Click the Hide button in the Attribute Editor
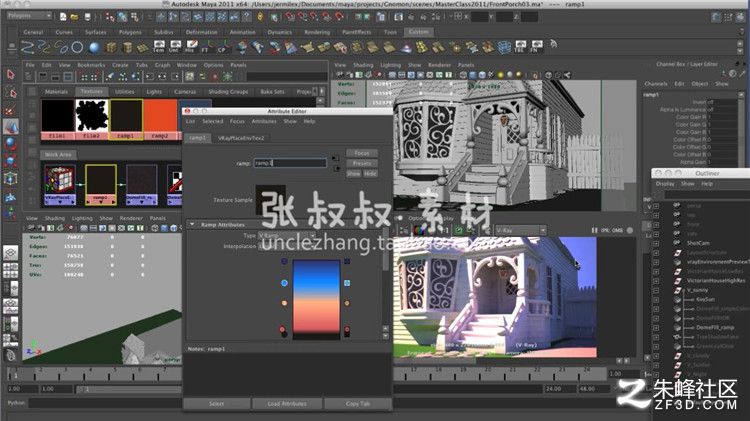The height and width of the screenshot is (421, 750). click(370, 174)
